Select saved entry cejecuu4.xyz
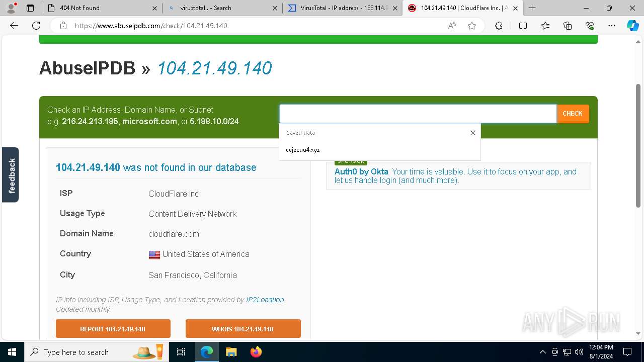 (x=380, y=150)
